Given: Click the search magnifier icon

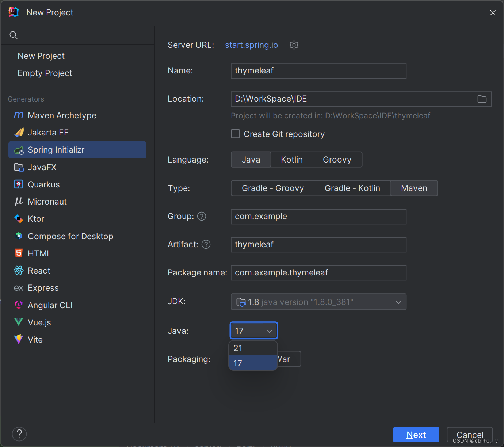Looking at the screenshot, I should coord(14,35).
